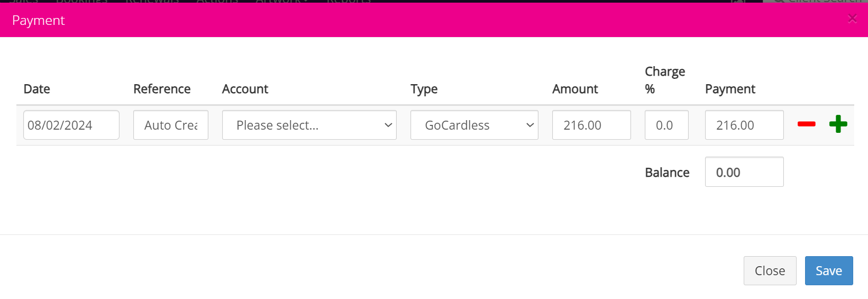The image size is (868, 299).
Task: Expand the Type dropdown showing GoCardless
Action: [x=474, y=125]
